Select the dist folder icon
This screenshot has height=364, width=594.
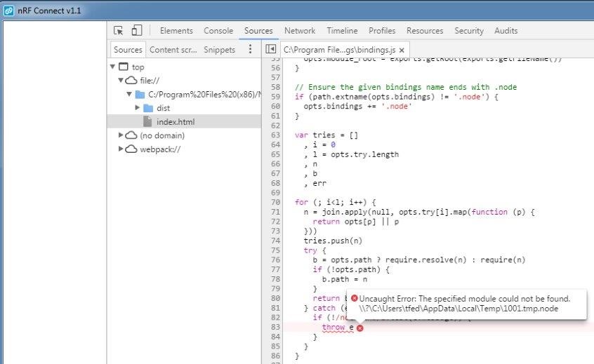point(148,108)
